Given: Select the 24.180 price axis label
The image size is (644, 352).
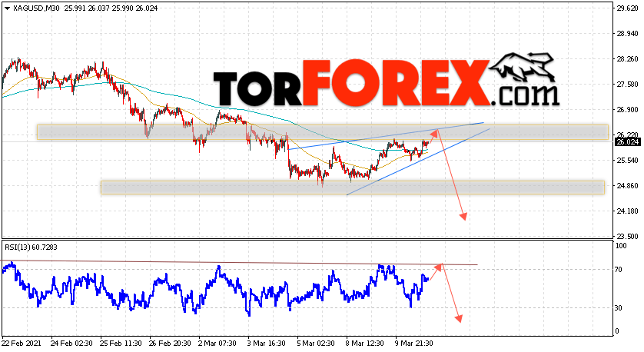Looking at the screenshot, I should pos(628,211).
